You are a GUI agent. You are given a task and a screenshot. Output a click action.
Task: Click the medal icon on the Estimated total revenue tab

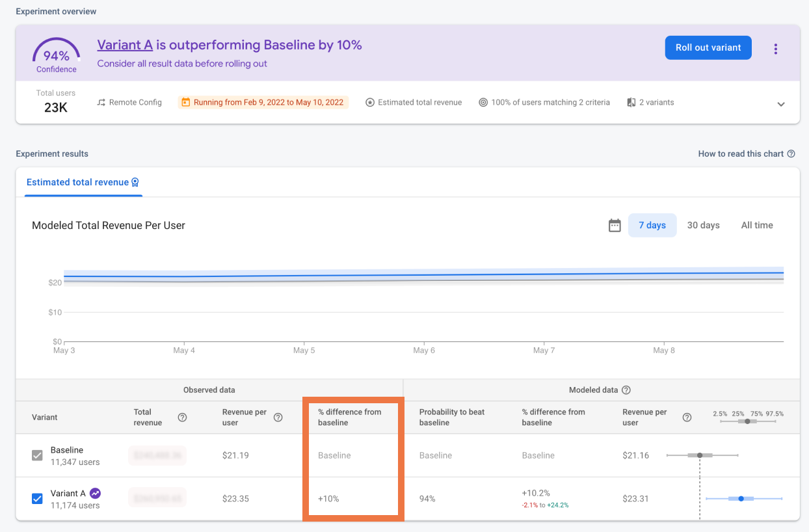[x=135, y=183]
